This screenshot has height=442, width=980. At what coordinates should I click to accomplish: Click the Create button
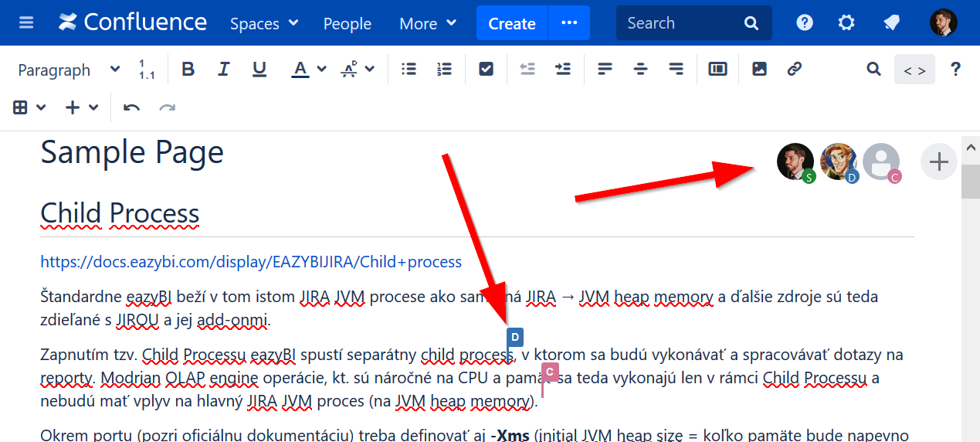click(x=512, y=23)
